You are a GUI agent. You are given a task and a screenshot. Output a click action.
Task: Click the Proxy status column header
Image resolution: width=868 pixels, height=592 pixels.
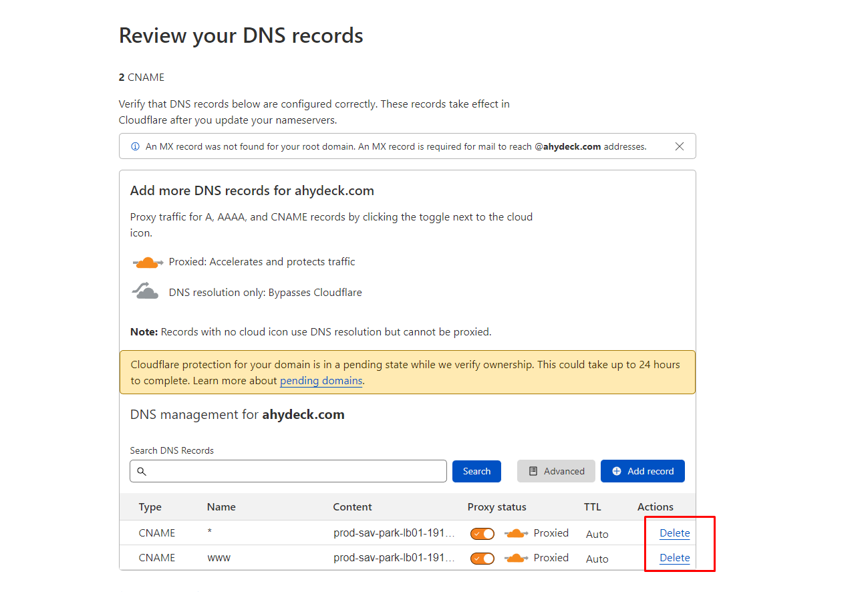coord(496,507)
